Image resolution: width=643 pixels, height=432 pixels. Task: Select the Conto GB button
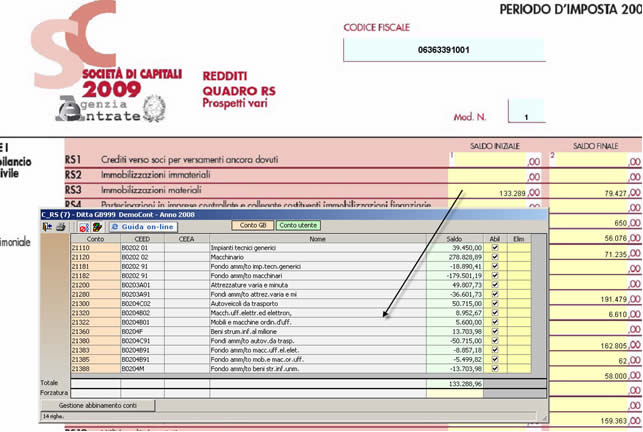click(252, 226)
